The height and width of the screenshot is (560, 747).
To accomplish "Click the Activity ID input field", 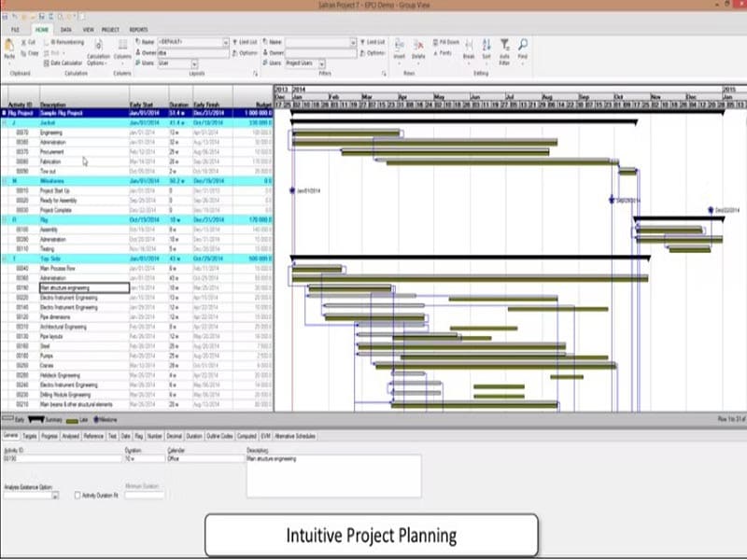I will (63, 458).
